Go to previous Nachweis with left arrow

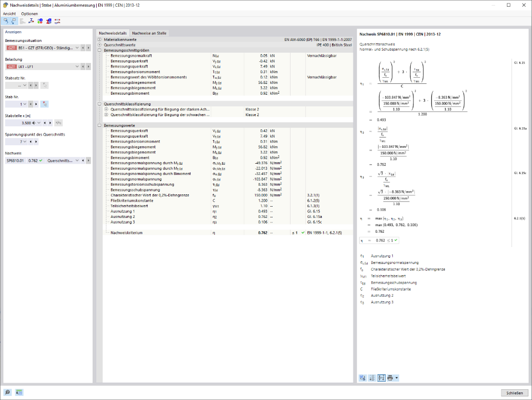[x=83, y=161]
